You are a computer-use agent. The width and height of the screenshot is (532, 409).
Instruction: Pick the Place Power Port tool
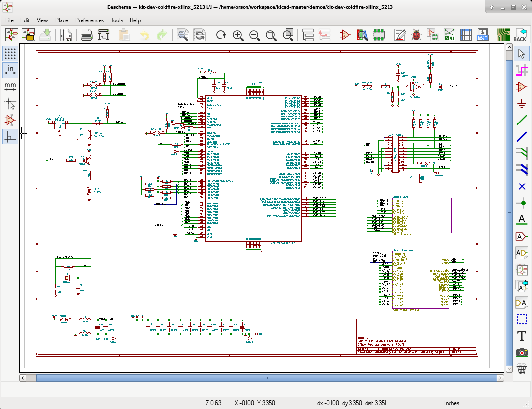[x=522, y=103]
